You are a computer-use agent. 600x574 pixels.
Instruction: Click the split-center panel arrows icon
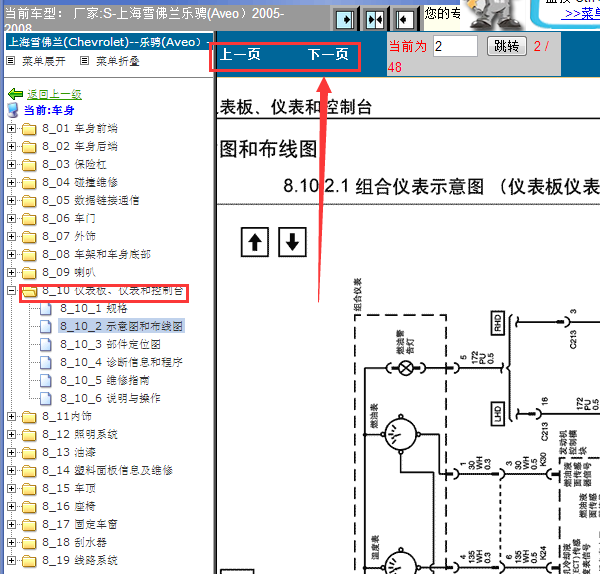click(375, 19)
